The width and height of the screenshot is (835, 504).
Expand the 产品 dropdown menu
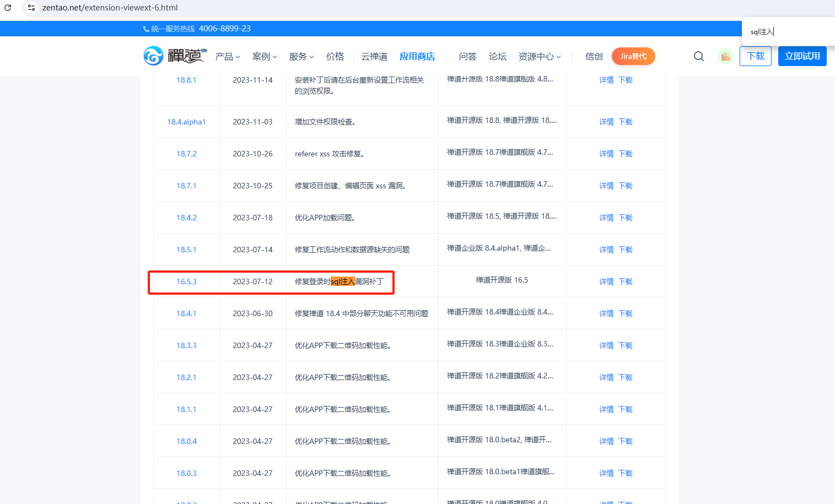(227, 57)
